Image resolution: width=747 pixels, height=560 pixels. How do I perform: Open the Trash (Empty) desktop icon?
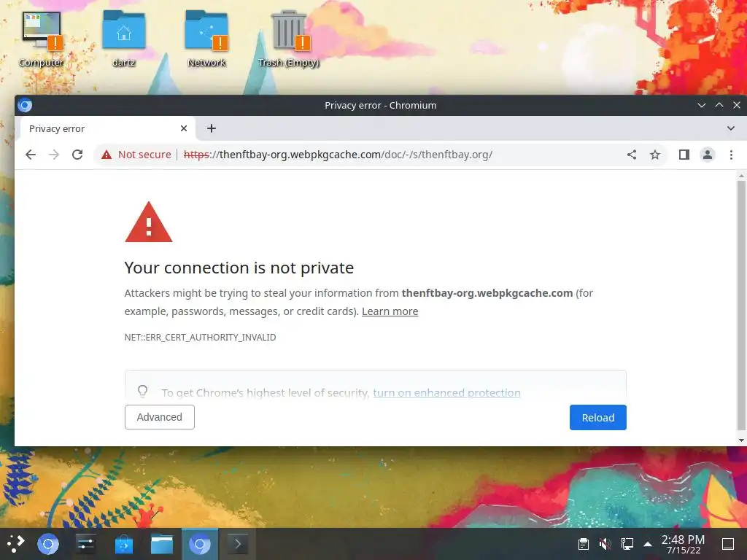click(x=289, y=39)
